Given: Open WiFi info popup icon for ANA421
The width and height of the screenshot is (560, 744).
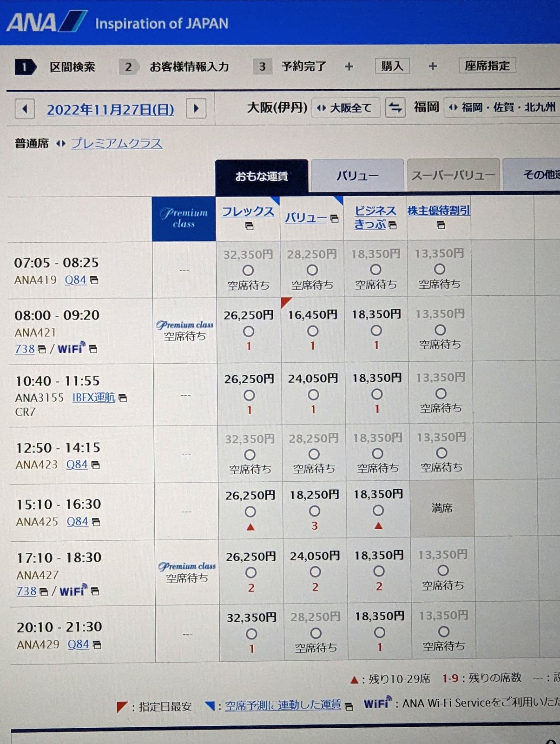Looking at the screenshot, I should 93,349.
